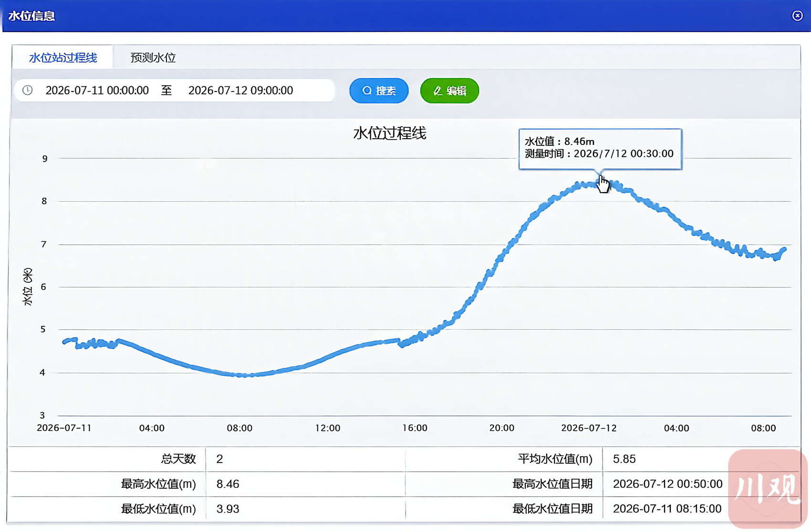Click the 水位过程线 chart title
811x532 pixels.
[390, 133]
